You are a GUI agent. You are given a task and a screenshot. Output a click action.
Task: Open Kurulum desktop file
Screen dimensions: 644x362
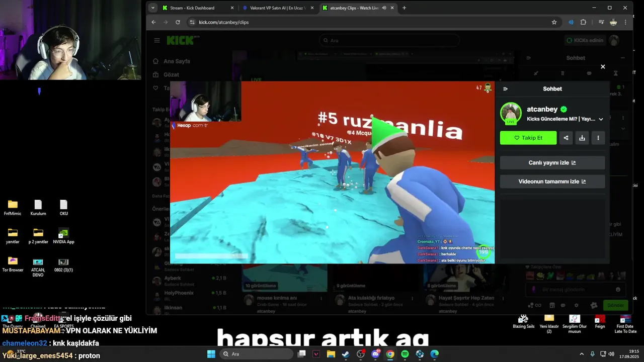pyautogui.click(x=38, y=208)
